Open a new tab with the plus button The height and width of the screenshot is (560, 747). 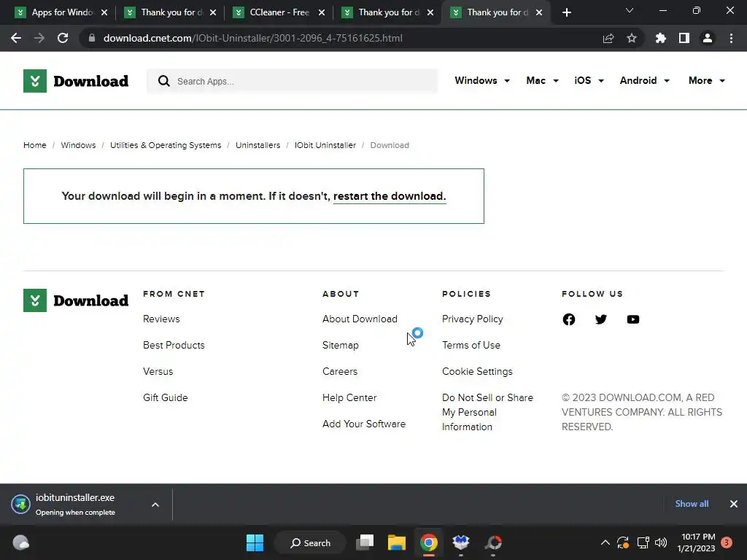click(566, 12)
